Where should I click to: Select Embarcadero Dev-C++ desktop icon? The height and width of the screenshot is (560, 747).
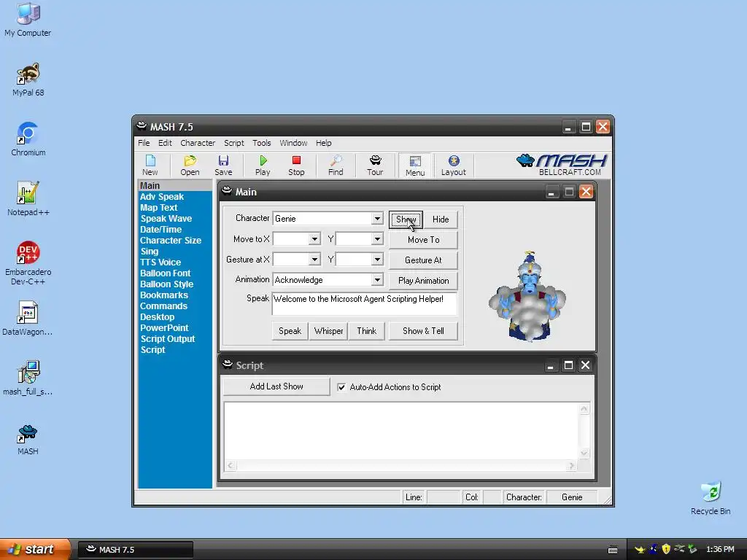click(28, 263)
